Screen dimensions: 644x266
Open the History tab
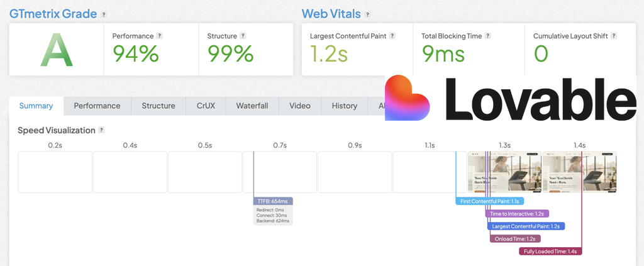345,106
